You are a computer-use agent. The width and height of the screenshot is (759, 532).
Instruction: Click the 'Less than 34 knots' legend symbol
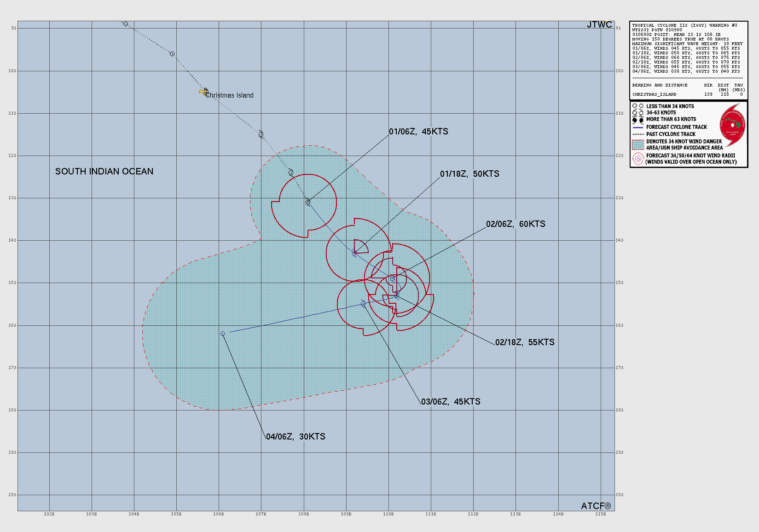tap(637, 106)
